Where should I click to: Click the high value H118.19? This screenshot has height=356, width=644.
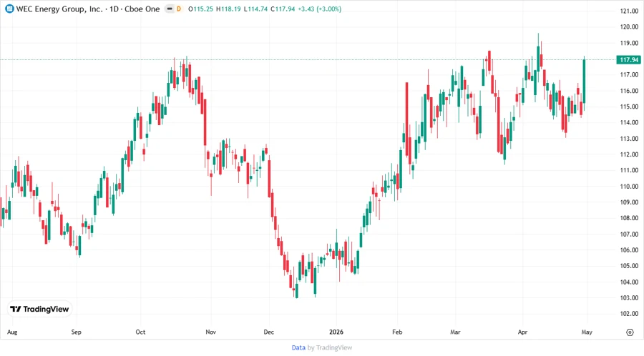pyautogui.click(x=228, y=9)
